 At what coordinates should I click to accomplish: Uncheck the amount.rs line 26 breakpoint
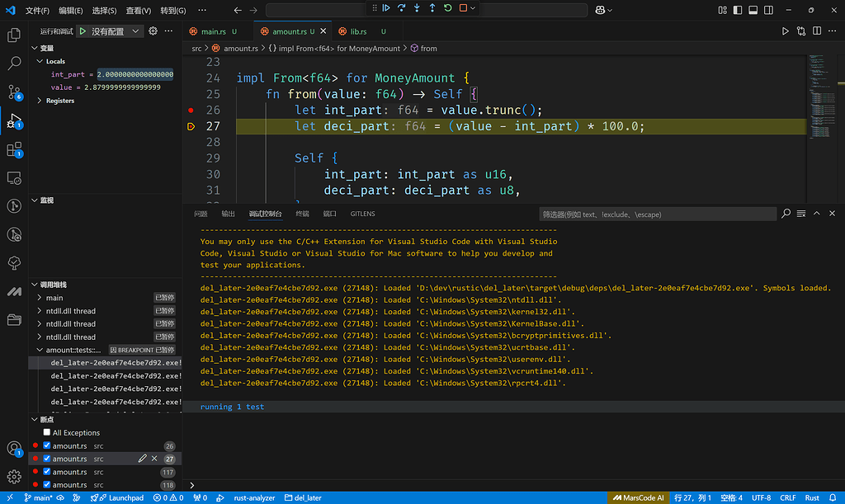47,445
